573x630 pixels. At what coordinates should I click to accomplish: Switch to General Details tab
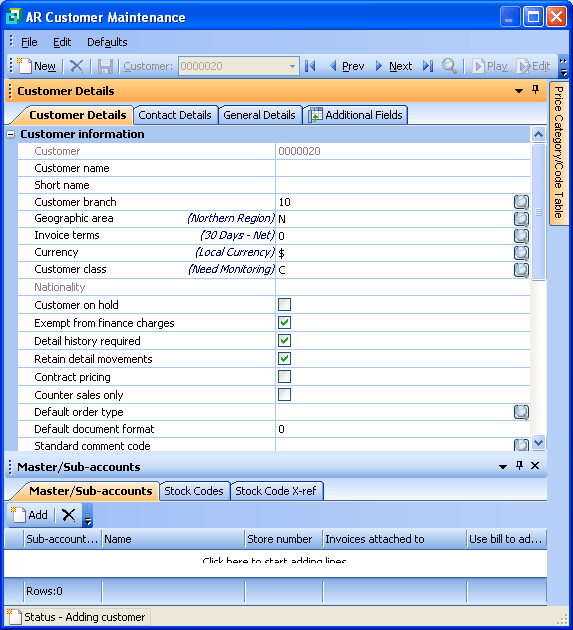pos(259,115)
